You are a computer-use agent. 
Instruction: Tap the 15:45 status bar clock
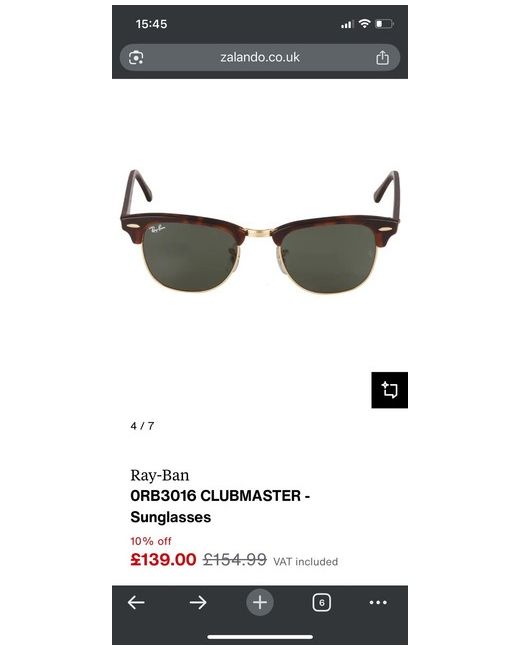click(151, 24)
